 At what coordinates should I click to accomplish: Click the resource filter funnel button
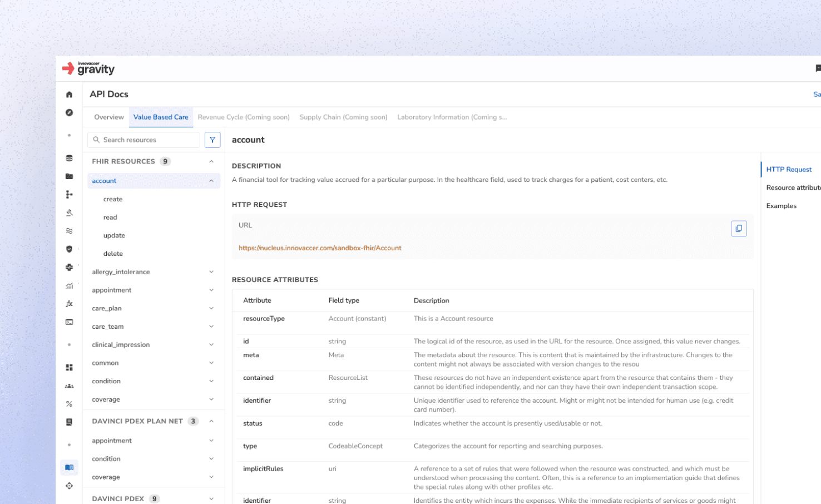click(212, 140)
